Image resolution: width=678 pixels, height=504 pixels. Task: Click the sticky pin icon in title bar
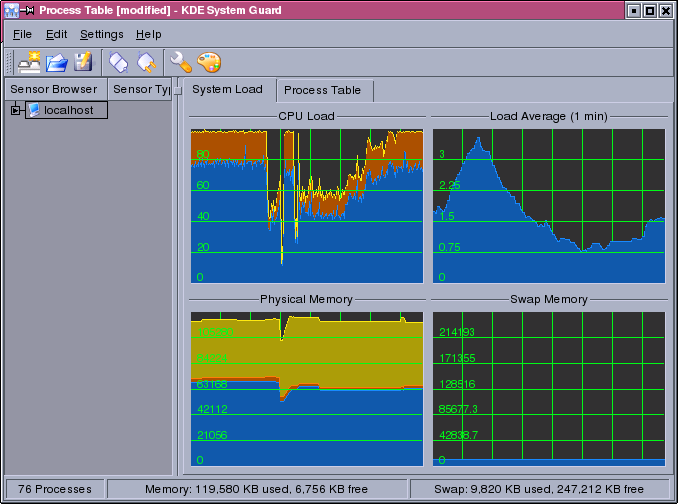click(29, 10)
